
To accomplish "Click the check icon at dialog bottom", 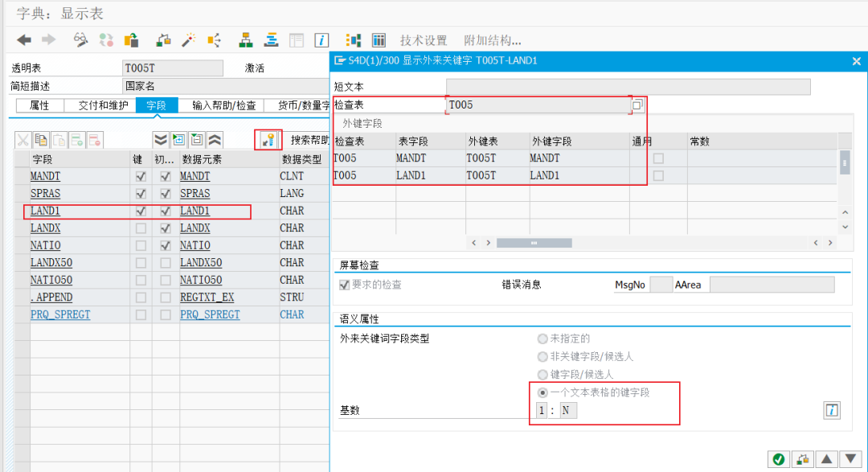I will (802, 459).
